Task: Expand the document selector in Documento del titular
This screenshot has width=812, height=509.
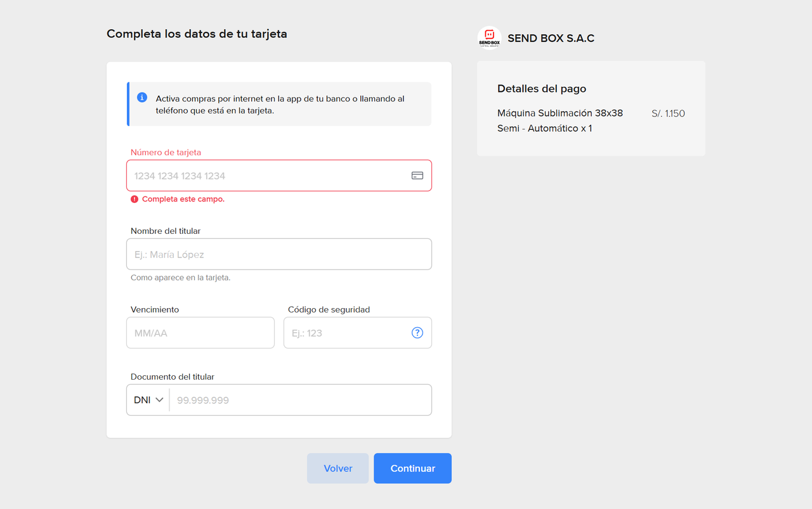Action: [x=147, y=399]
